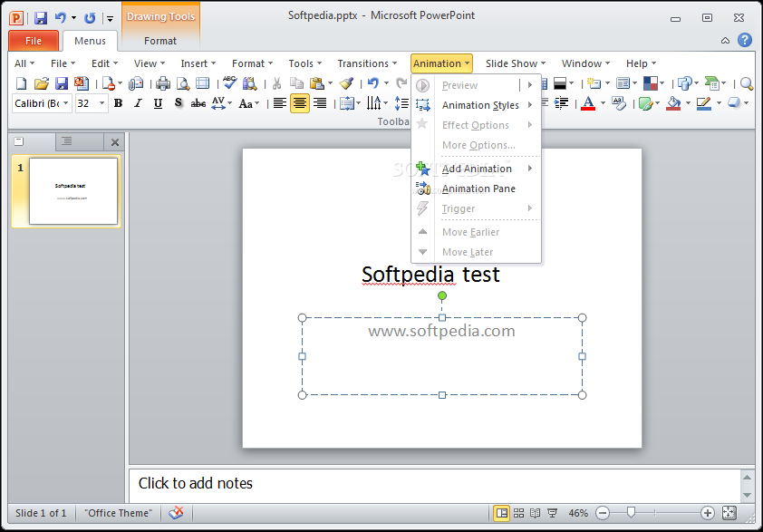Open the Transitions menu
This screenshot has height=532, width=763.
[367, 63]
